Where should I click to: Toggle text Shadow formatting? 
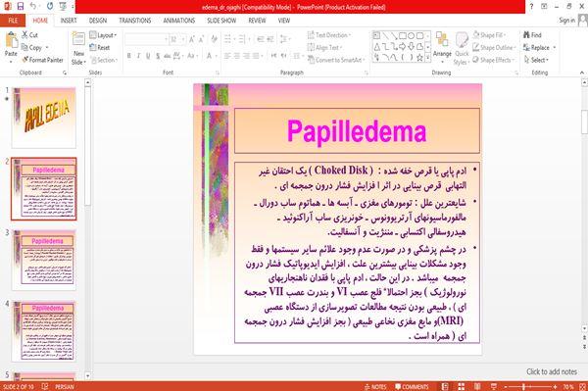click(x=158, y=56)
